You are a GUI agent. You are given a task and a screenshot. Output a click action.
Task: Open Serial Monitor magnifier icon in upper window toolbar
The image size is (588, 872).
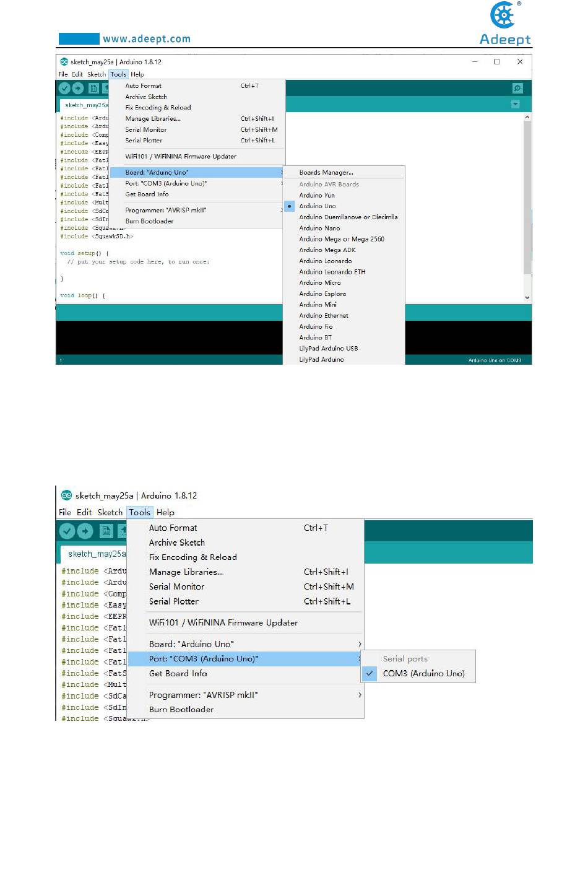pos(517,89)
